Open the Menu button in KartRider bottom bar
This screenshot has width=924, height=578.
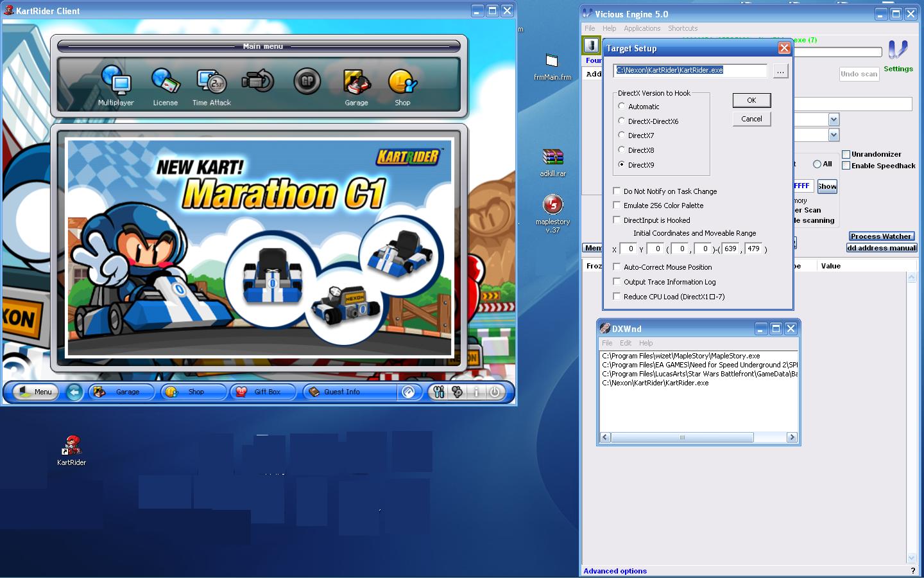(36, 392)
